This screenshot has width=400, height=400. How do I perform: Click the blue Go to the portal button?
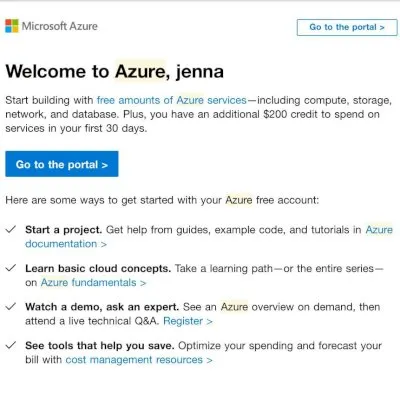(x=62, y=164)
